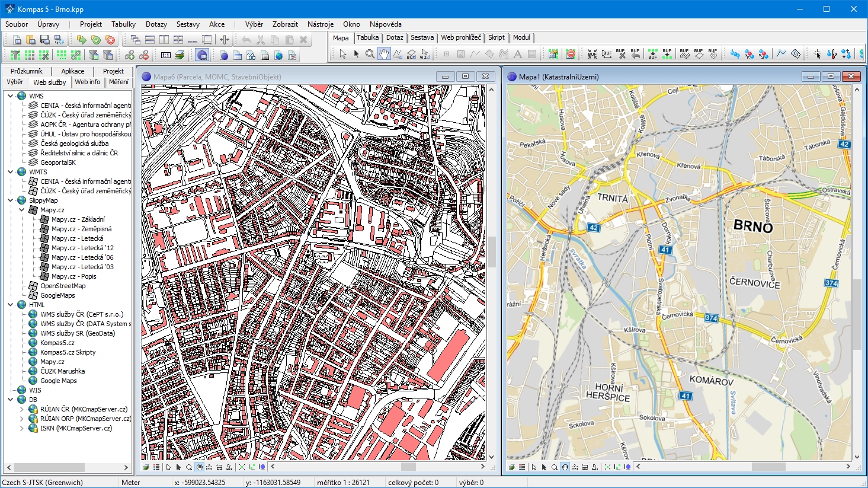Select Mapy.cz - Letecká '12 layer
The height and width of the screenshot is (488, 868).
pyautogui.click(x=82, y=248)
